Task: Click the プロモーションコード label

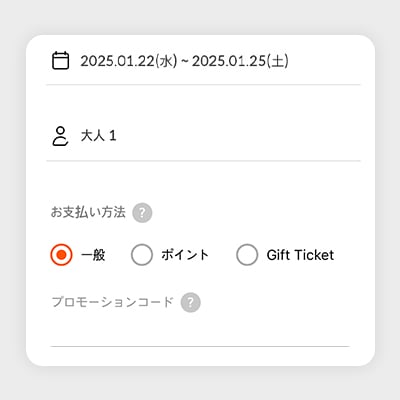Action: (113, 302)
